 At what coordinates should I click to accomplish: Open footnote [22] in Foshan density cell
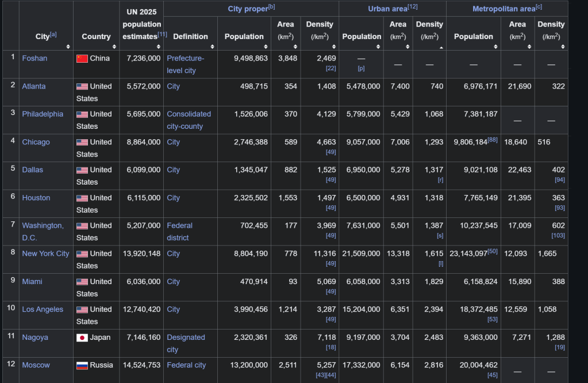point(330,69)
